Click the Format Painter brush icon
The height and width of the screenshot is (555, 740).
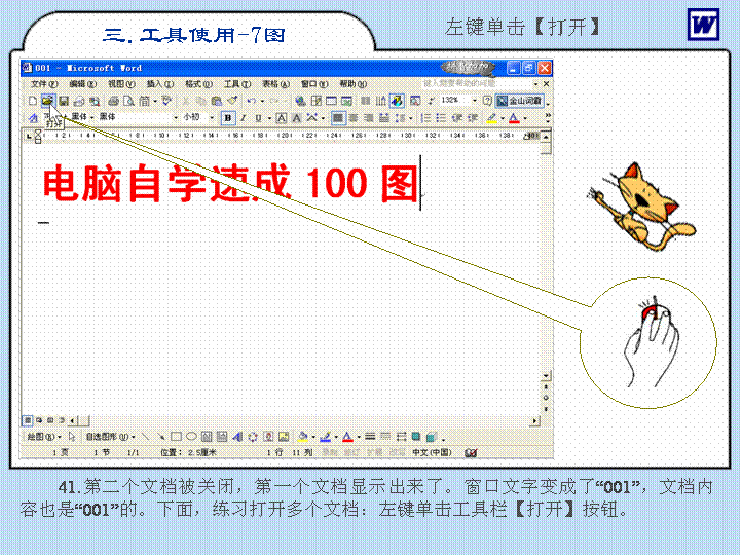(x=231, y=101)
